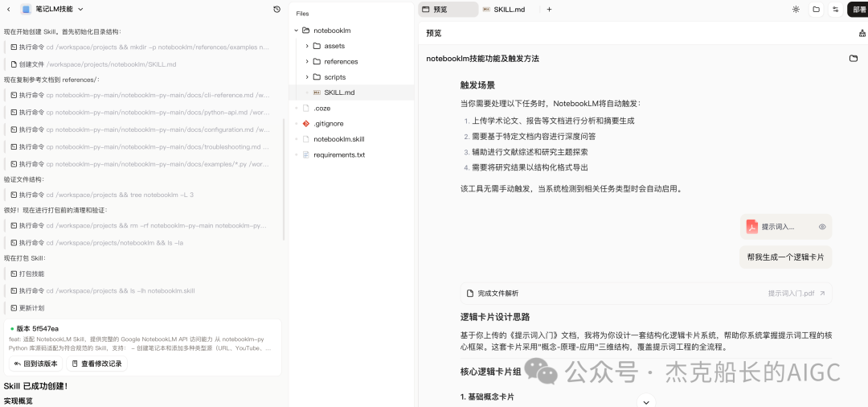The width and height of the screenshot is (868, 407).
Task: Open the 笔记LM技能 project dropdown
Action: pyautogui.click(x=80, y=10)
